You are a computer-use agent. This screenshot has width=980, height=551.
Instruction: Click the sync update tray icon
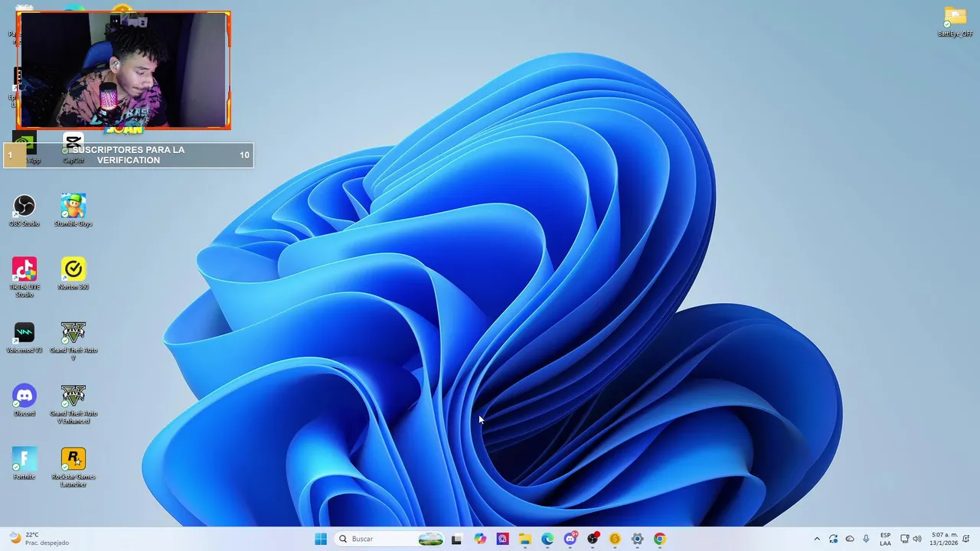pyautogui.click(x=833, y=539)
